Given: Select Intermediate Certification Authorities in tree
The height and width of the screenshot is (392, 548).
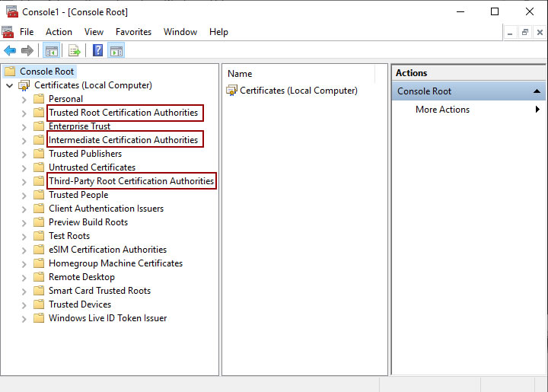Looking at the screenshot, I should click(x=123, y=140).
